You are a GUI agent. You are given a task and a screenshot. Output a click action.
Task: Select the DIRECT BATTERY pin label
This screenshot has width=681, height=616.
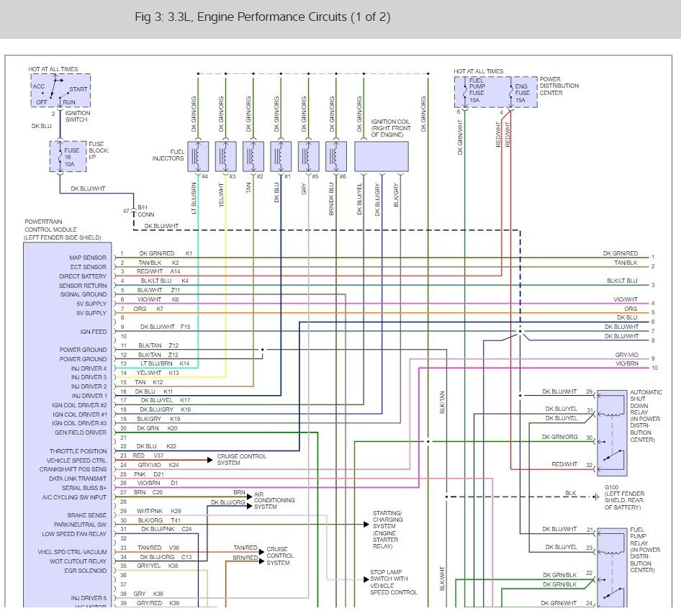[83, 276]
